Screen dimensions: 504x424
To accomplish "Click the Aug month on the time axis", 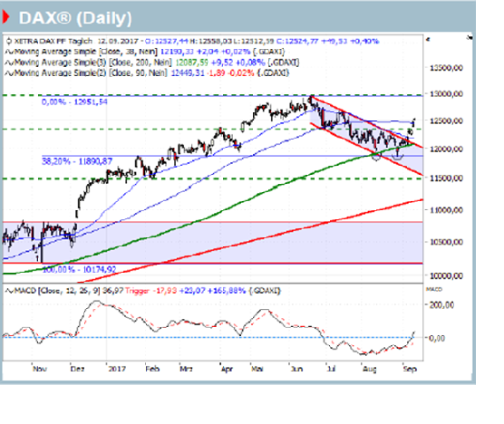I will pyautogui.click(x=370, y=369).
